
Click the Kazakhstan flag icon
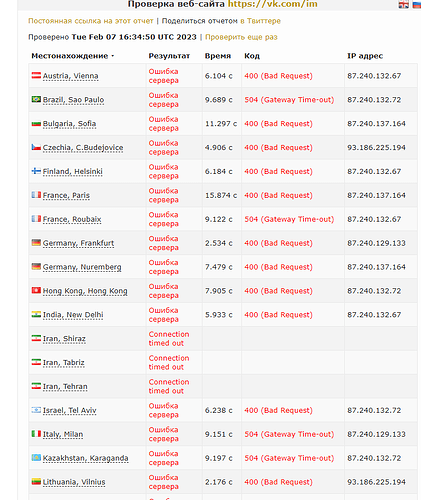(x=36, y=457)
